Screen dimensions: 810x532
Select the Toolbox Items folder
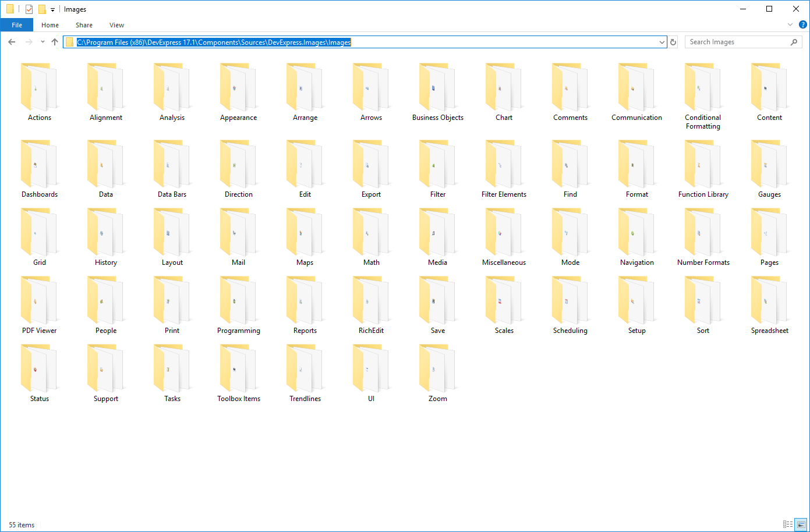[239, 374]
